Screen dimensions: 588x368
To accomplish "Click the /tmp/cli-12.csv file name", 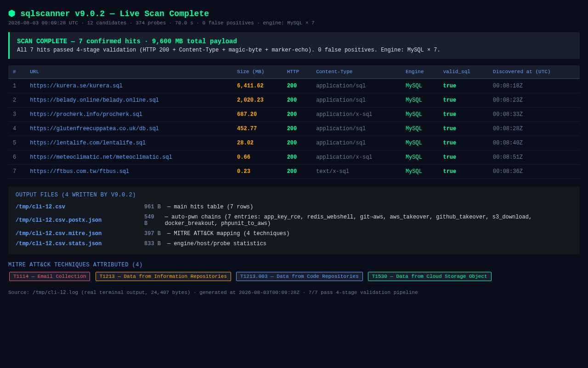I will pos(40,207).
